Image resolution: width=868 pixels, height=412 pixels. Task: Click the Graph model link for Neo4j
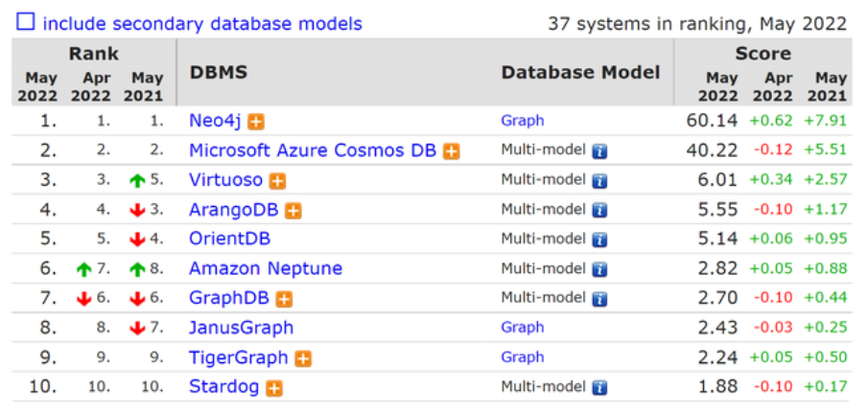pos(522,121)
